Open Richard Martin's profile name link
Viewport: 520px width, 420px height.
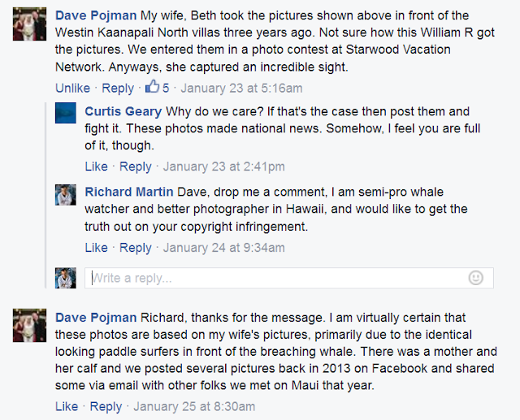coord(128,193)
